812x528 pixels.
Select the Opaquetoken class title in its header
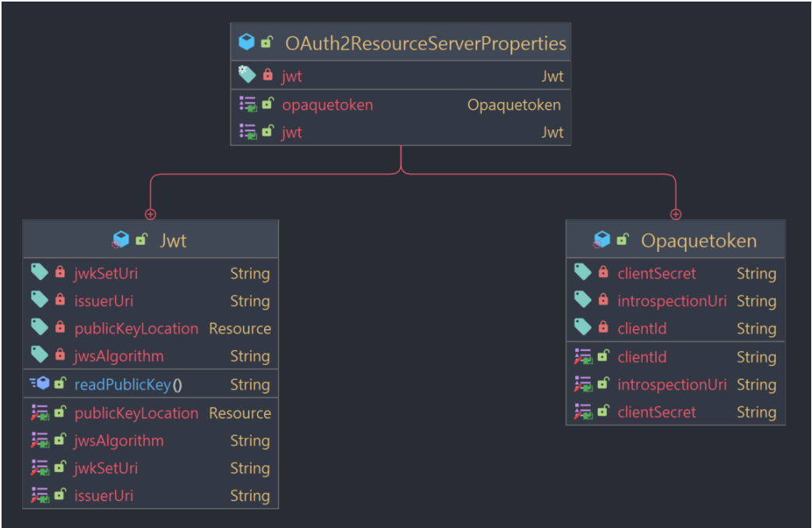699,241
